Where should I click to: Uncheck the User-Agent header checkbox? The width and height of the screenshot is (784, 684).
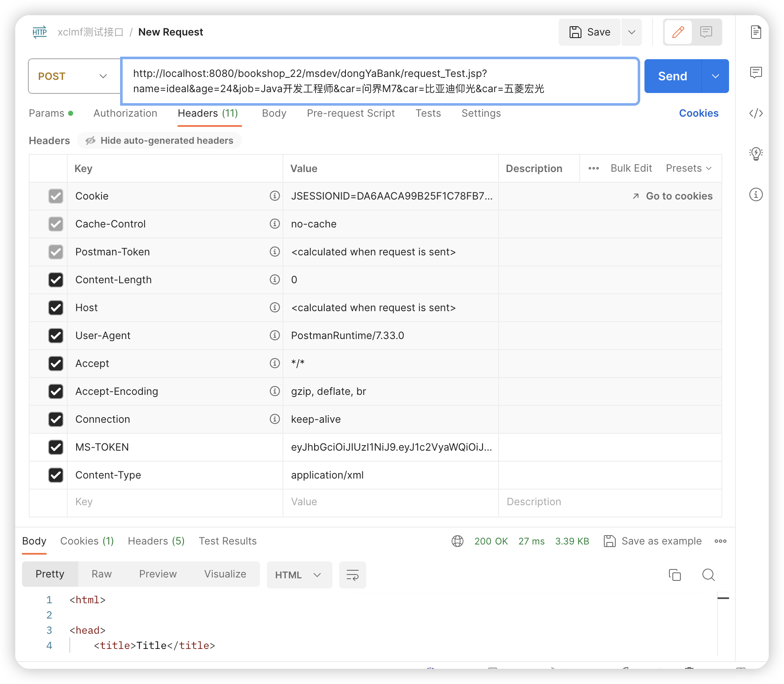(56, 336)
